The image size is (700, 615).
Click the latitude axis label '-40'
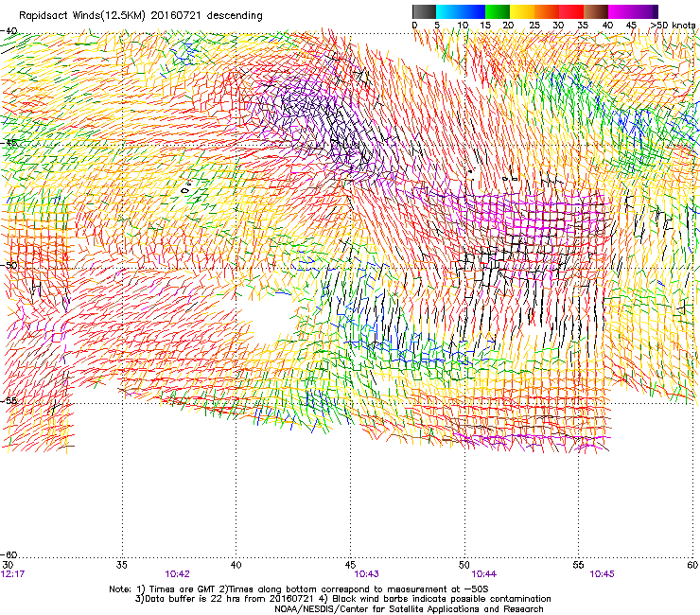coord(9,31)
